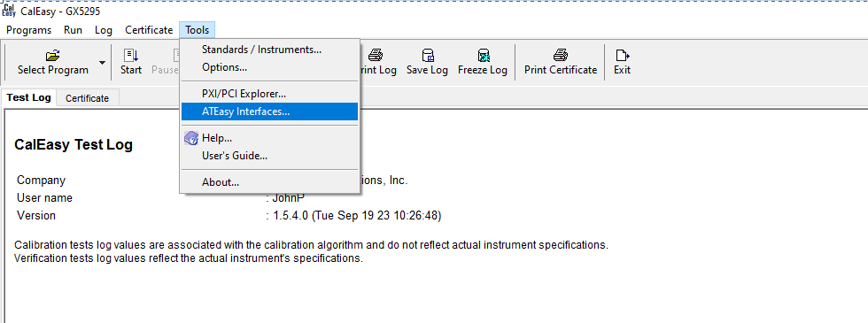Choose Standards / Instruments... from Tools menu
Screen dimensions: 868x323
coord(269,50)
